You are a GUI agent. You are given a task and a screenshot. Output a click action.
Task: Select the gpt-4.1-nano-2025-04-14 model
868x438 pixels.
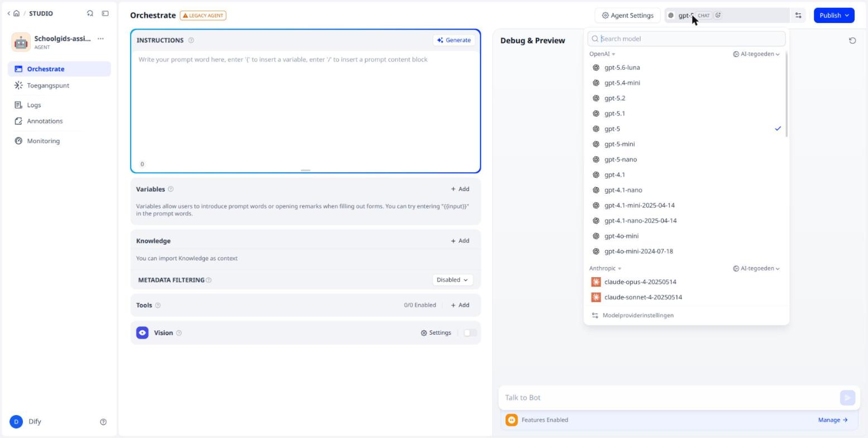coord(686,221)
